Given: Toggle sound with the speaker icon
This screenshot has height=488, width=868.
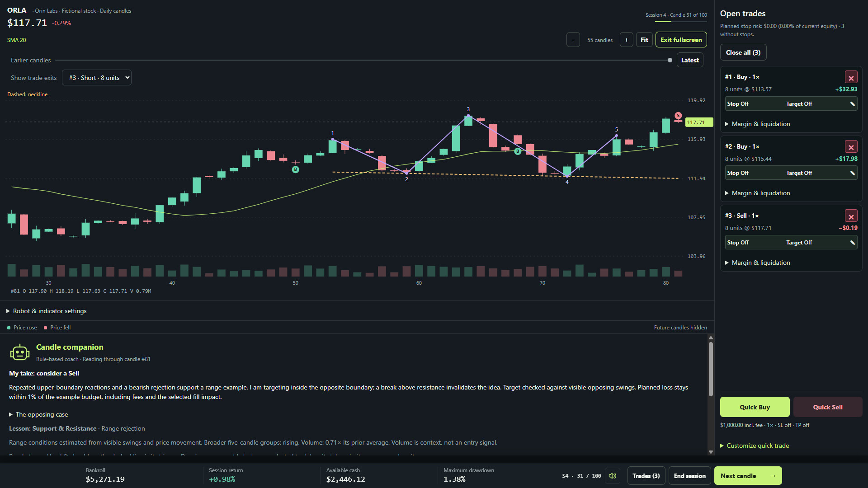Looking at the screenshot, I should coord(613,476).
